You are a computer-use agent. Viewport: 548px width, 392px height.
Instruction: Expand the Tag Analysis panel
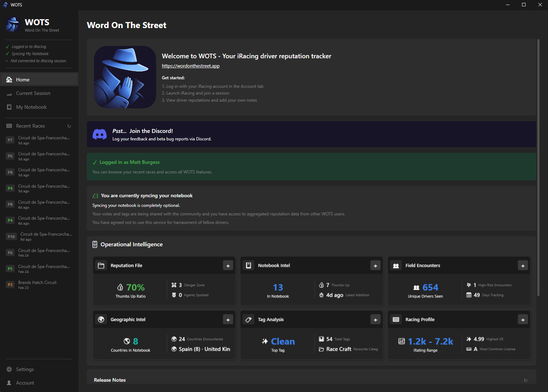(375, 319)
